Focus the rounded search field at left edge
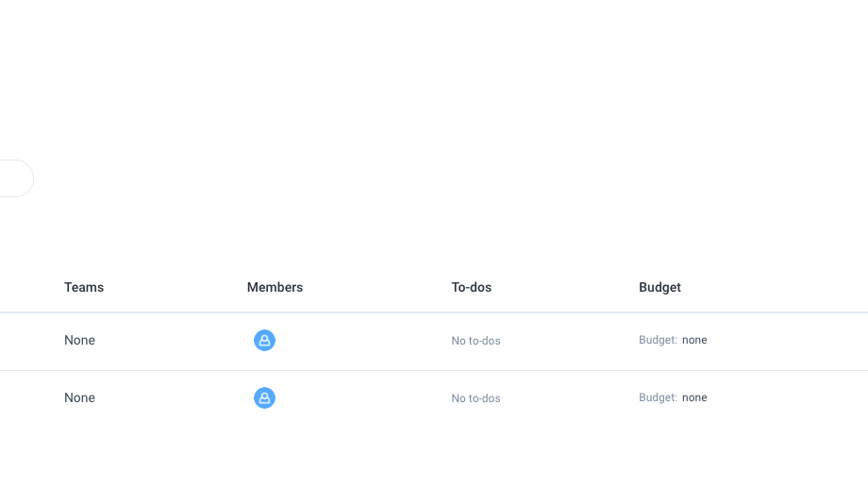The width and height of the screenshot is (868, 489). pyautogui.click(x=14, y=178)
